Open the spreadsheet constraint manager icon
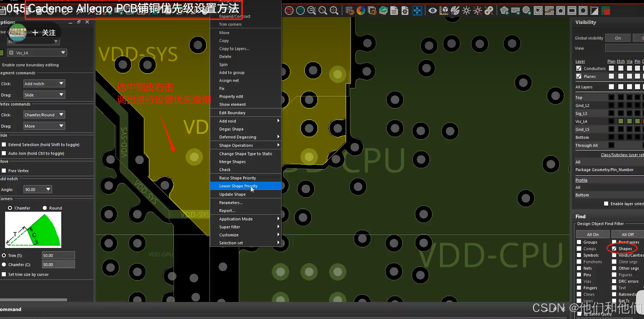This screenshot has width=644, height=319. (x=394, y=11)
